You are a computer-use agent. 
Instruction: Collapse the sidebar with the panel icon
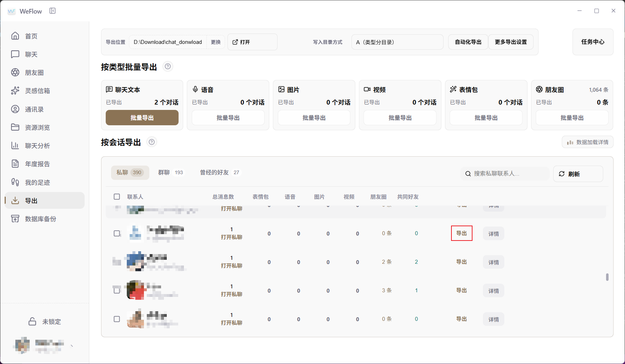coord(52,11)
